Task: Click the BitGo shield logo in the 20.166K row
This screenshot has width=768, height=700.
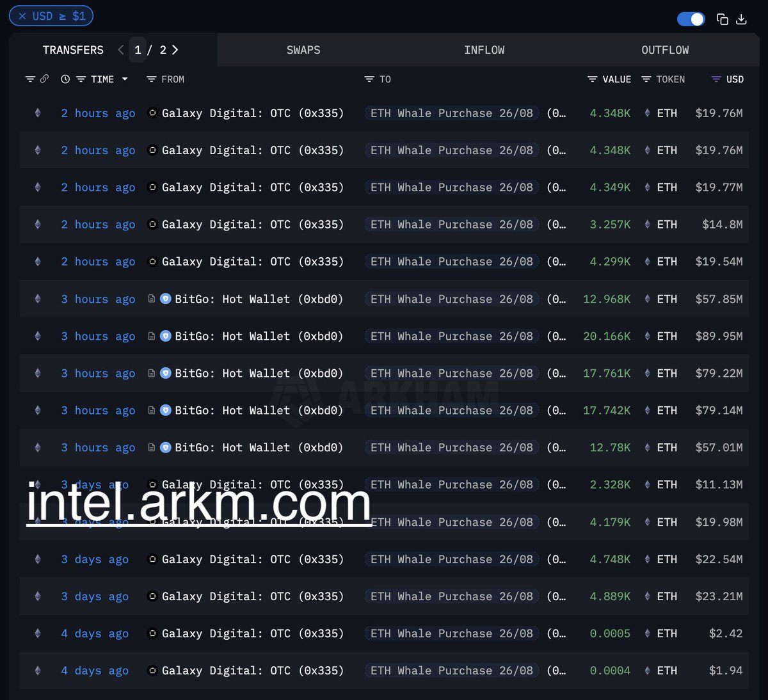Action: tap(166, 336)
